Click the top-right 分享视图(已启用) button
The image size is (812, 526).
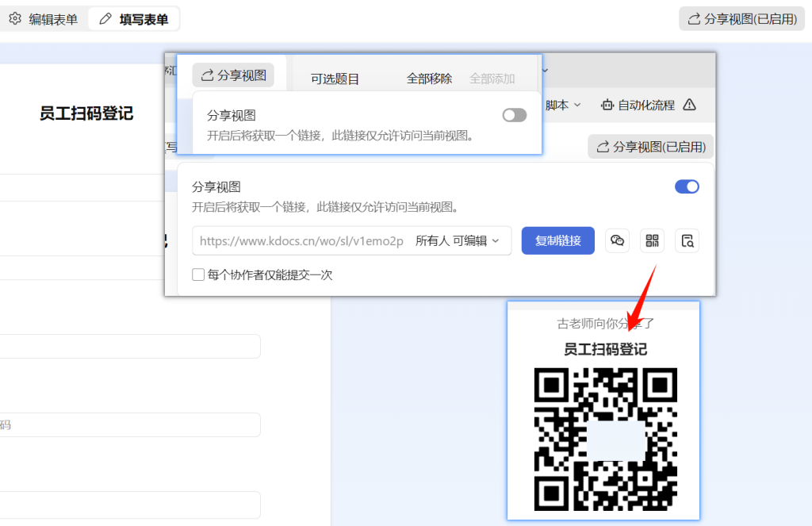click(741, 19)
